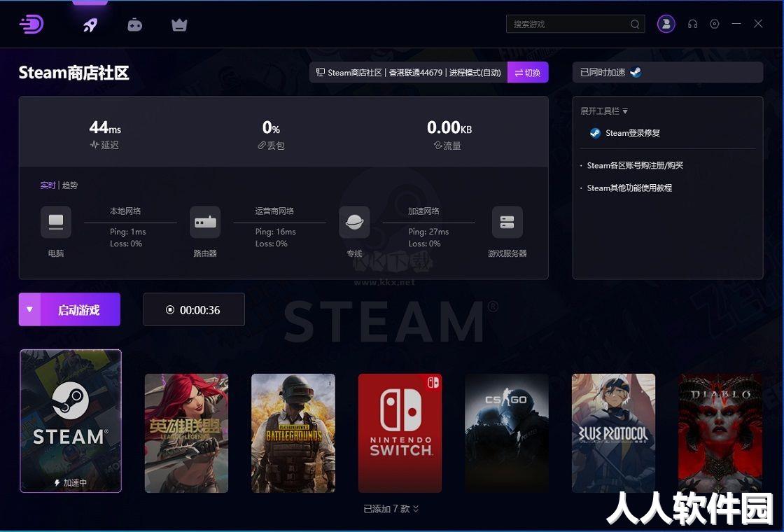Select the Blue Protocol game card

click(613, 433)
